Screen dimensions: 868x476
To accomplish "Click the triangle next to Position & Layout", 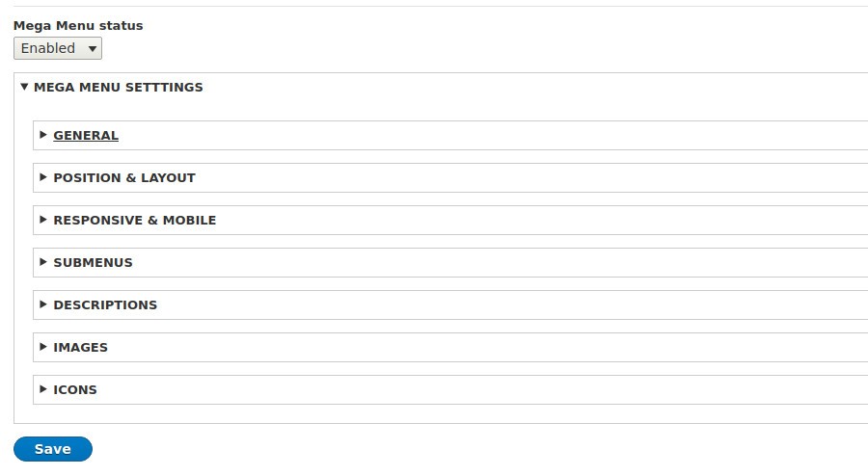I will pyautogui.click(x=43, y=177).
